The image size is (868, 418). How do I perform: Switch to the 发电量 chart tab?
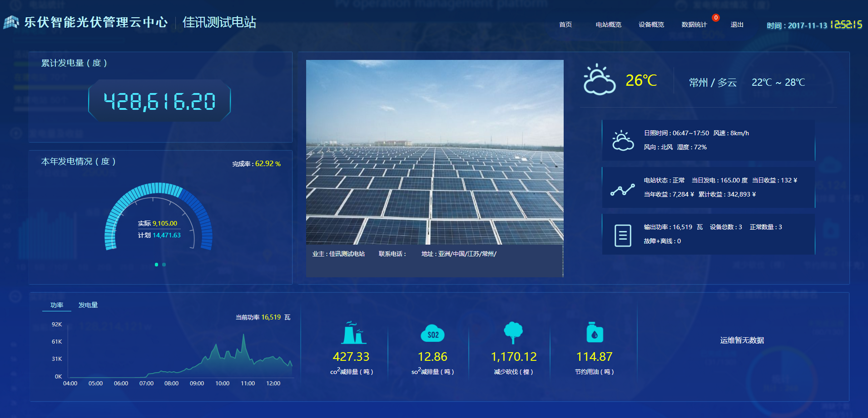[x=88, y=305]
